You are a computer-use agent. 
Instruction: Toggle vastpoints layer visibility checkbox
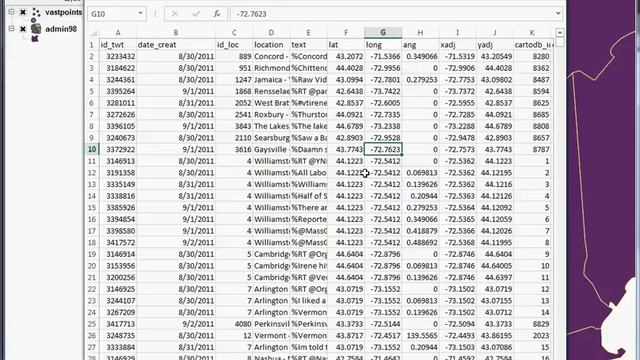coord(23,13)
